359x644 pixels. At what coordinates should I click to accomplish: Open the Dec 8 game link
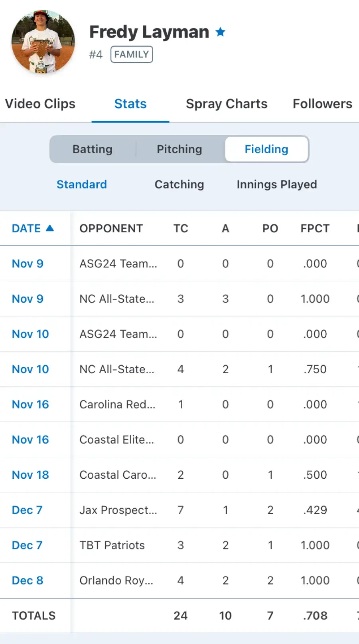point(28,580)
